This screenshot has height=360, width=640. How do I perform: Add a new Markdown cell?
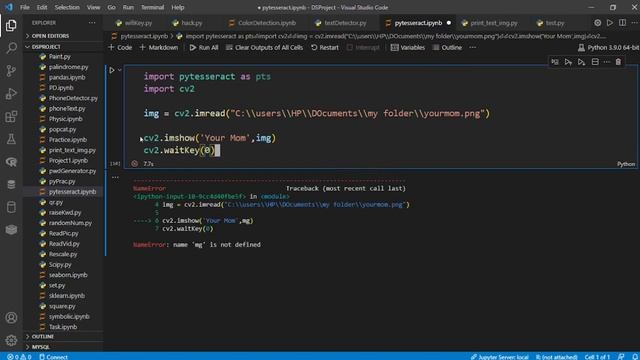point(159,47)
